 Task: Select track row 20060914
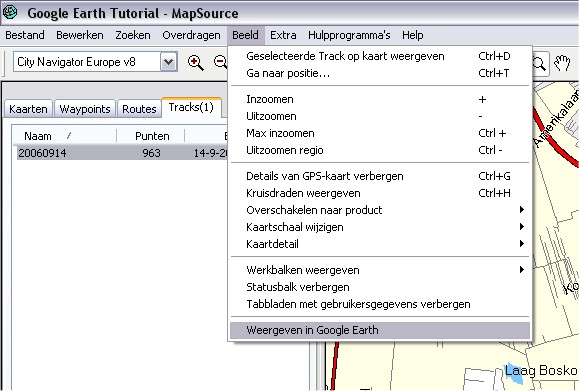click(x=122, y=152)
